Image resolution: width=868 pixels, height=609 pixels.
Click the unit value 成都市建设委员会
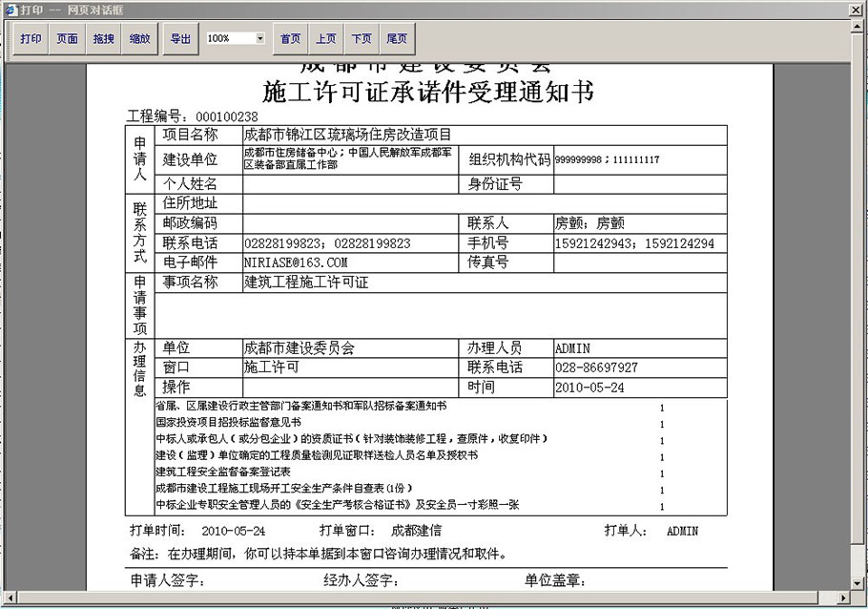(x=299, y=348)
